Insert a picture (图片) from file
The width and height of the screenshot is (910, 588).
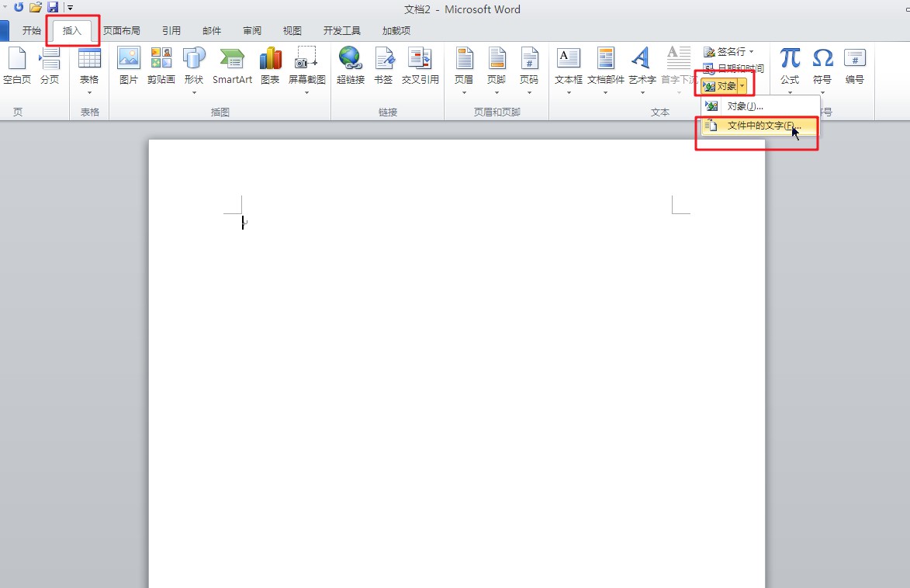(128, 66)
